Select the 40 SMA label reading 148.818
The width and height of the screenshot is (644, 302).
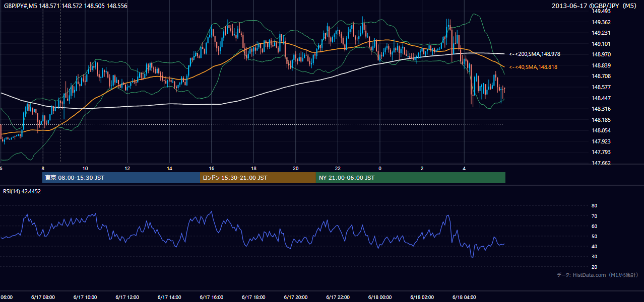click(x=533, y=67)
